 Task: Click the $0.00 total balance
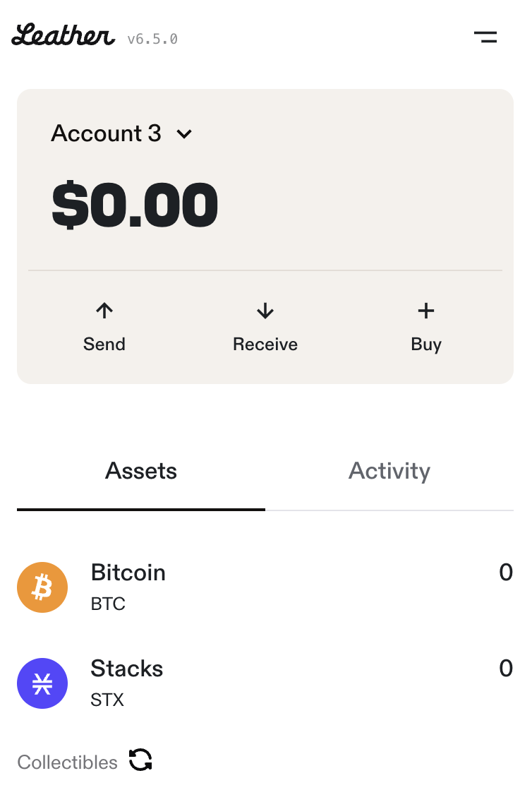pos(135,205)
